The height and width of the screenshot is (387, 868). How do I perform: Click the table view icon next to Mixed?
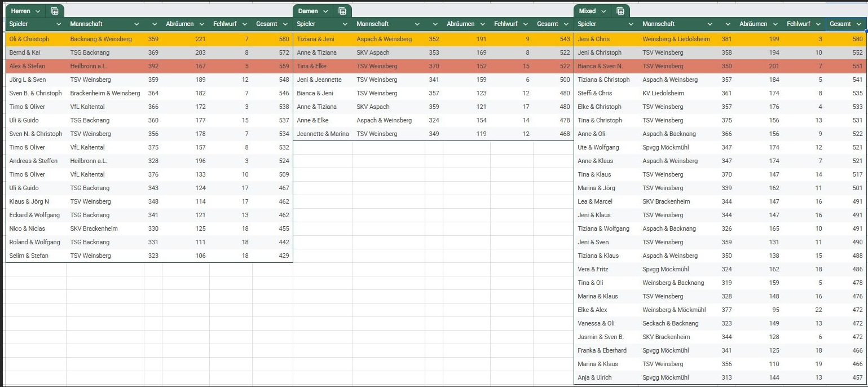coord(620,11)
